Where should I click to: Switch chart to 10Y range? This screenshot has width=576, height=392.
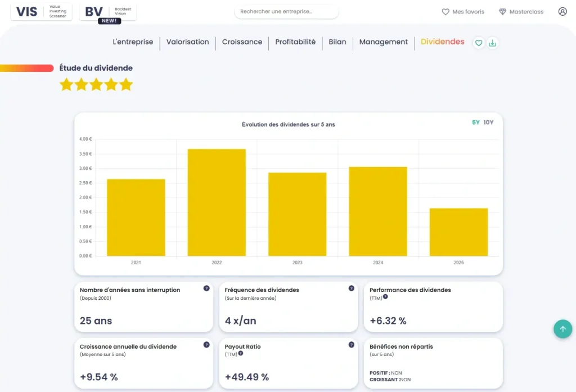[x=488, y=123]
